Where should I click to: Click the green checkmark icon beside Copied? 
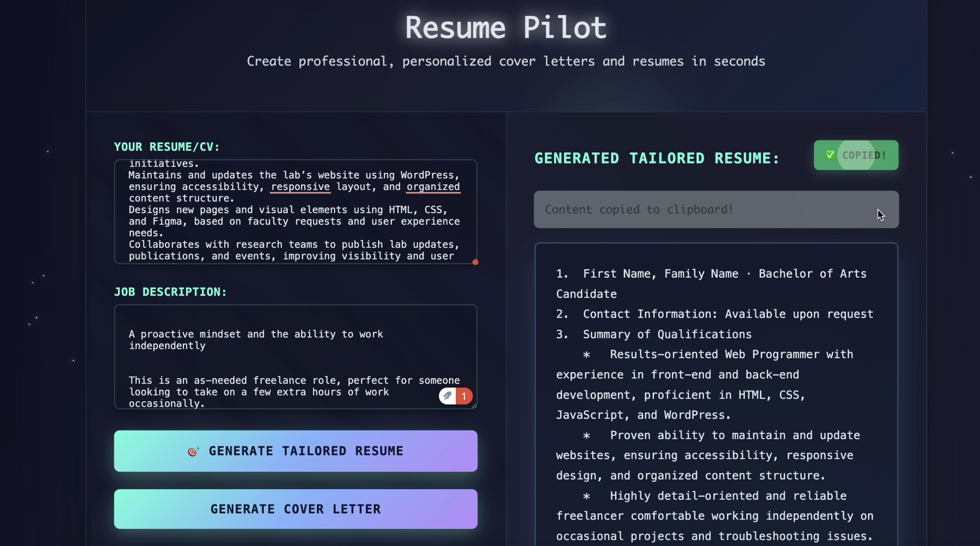830,155
